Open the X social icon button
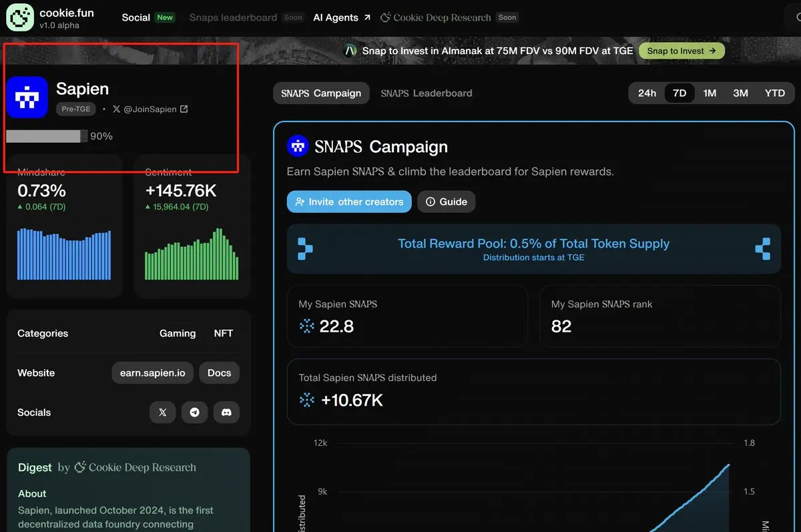Viewport: 801px width, 532px height. pos(162,413)
